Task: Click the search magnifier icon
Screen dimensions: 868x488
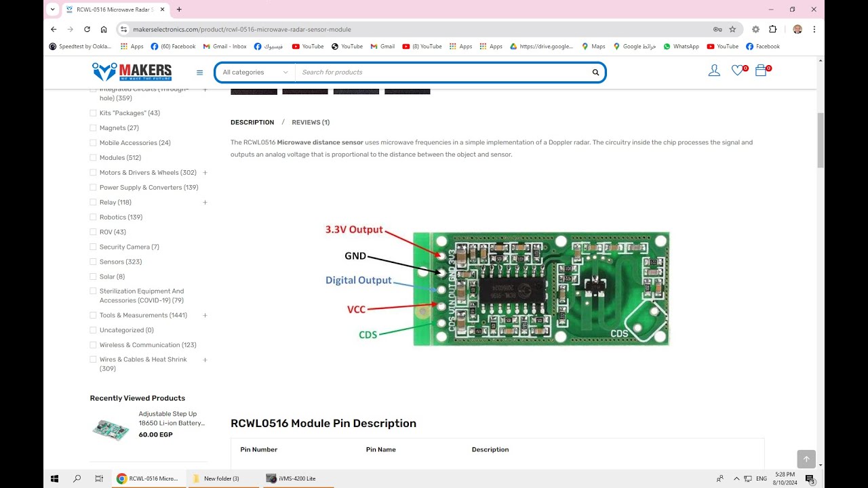Action: [595, 73]
